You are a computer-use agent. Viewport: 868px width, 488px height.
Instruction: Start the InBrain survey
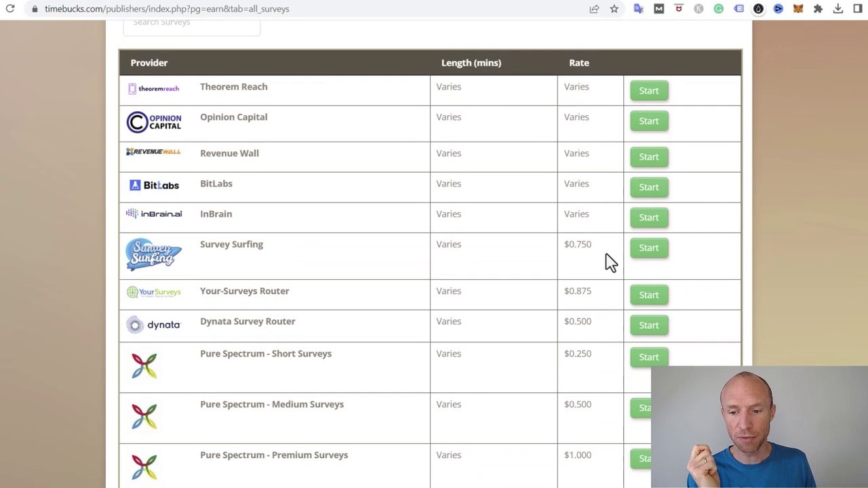(x=649, y=218)
